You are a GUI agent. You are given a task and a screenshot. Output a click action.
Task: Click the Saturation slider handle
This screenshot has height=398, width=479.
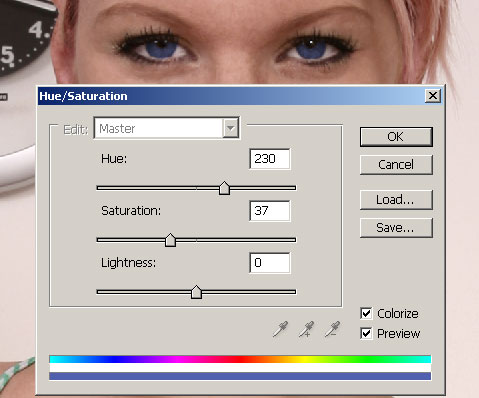tap(170, 240)
